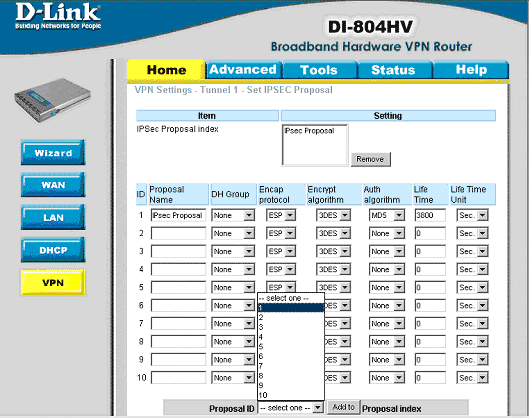Choose option 6 in Proposal ID list
Screen dimensions: 529x418
click(291, 356)
